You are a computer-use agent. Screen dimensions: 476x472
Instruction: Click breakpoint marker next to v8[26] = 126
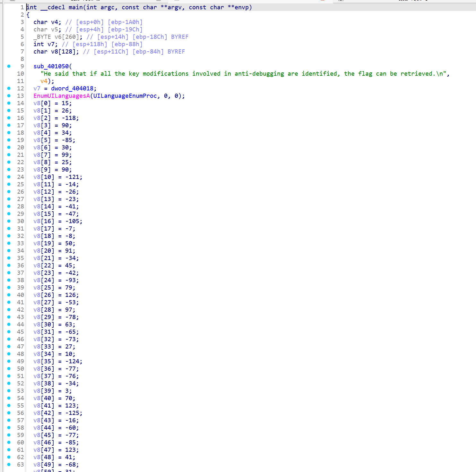[9, 295]
